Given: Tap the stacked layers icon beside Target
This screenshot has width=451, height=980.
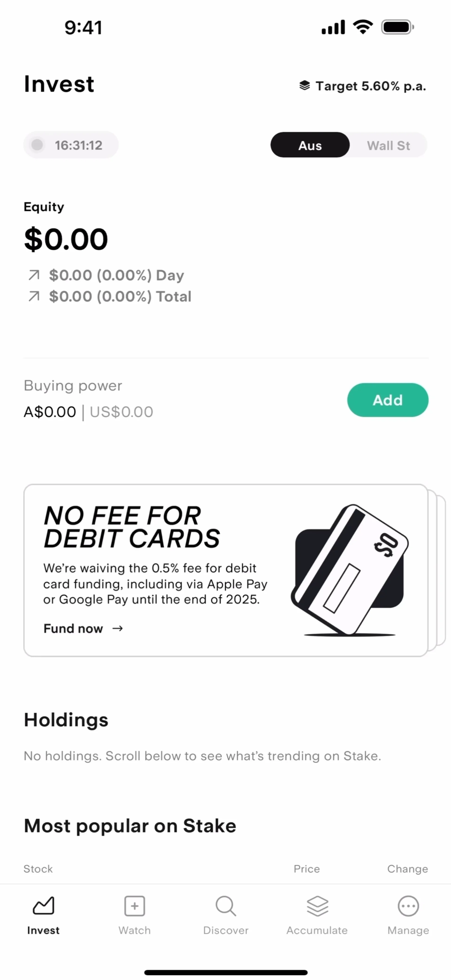Looking at the screenshot, I should (305, 86).
